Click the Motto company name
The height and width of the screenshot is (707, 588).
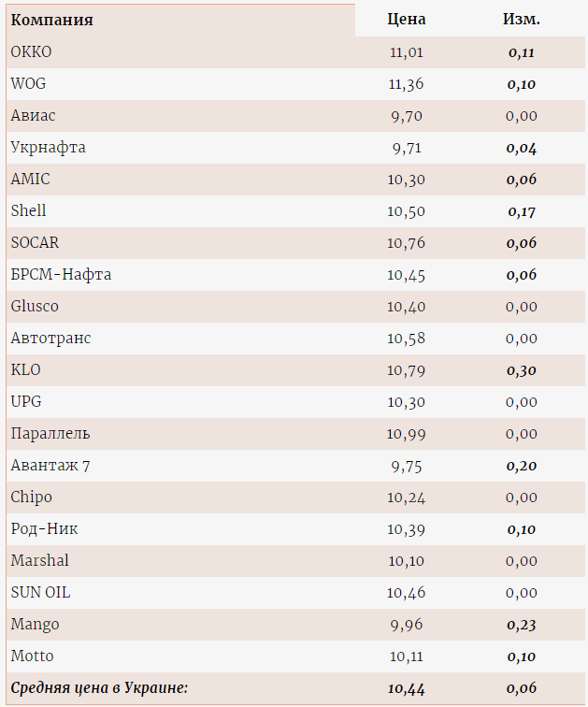pyautogui.click(x=32, y=656)
